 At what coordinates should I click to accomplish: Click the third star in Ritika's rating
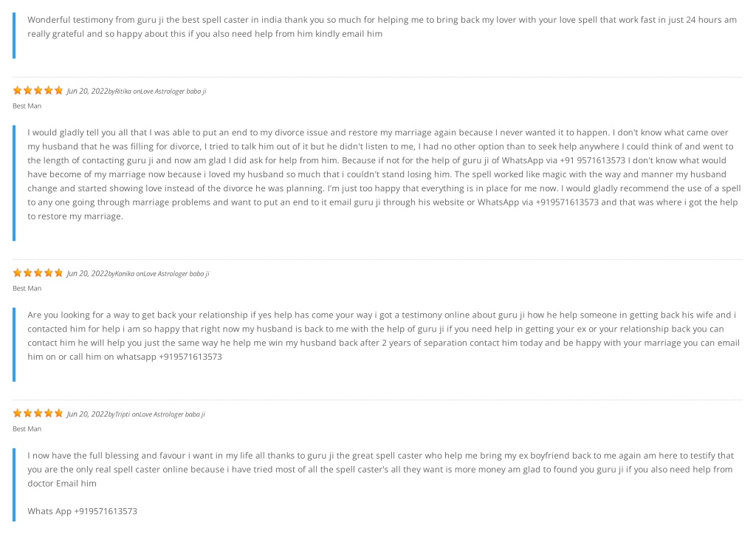38,90
